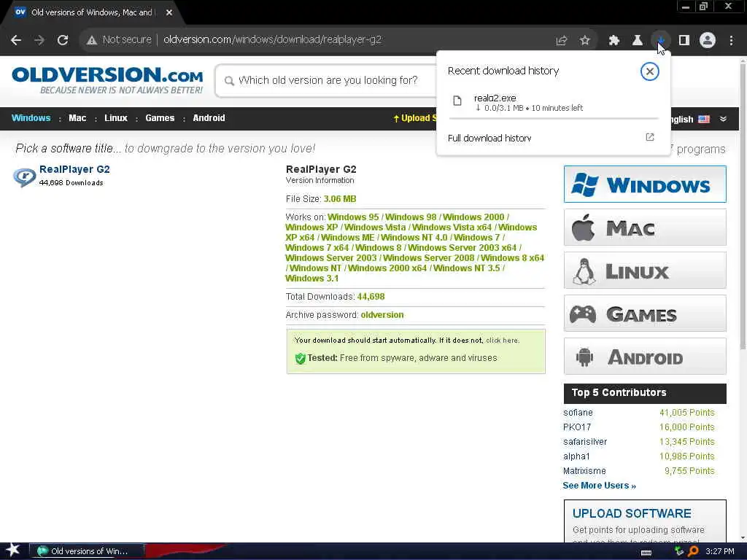Open the Chrome three-dot menu
Screen dimensions: 747x560
(731, 41)
